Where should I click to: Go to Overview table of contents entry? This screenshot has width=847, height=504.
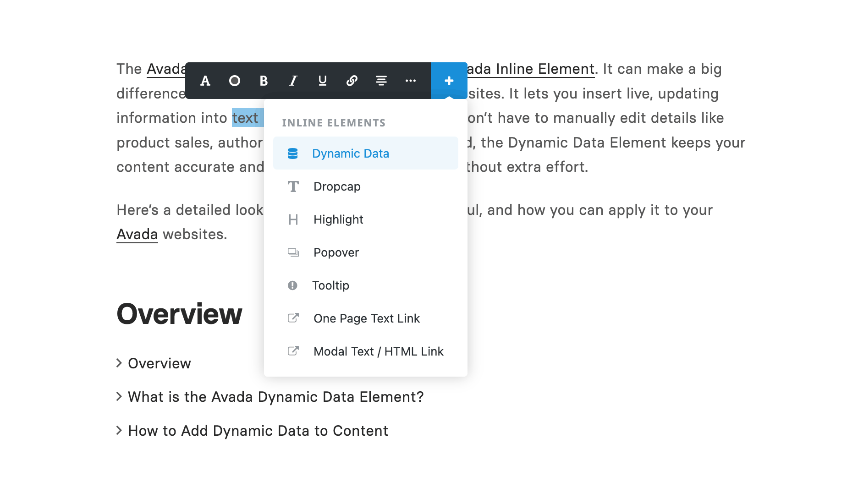click(x=159, y=363)
